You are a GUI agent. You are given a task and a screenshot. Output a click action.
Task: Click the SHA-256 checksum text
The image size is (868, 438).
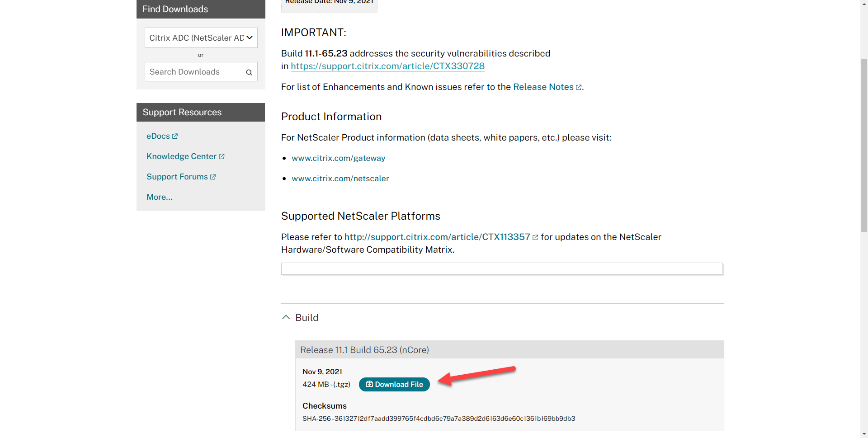439,419
